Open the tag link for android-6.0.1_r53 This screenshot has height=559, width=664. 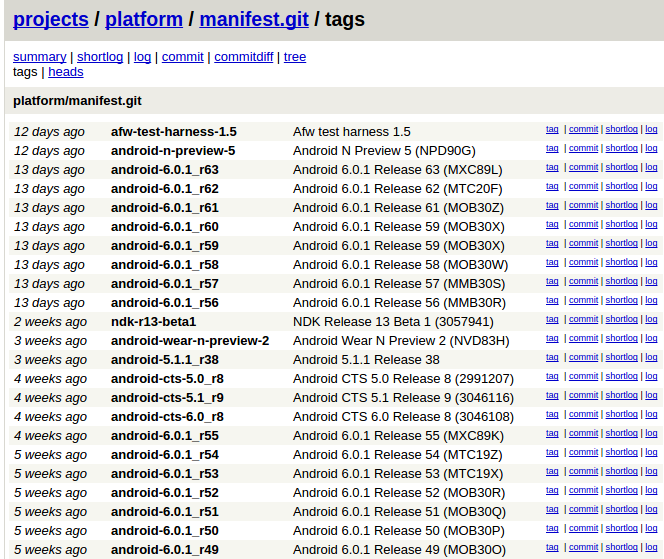click(552, 471)
